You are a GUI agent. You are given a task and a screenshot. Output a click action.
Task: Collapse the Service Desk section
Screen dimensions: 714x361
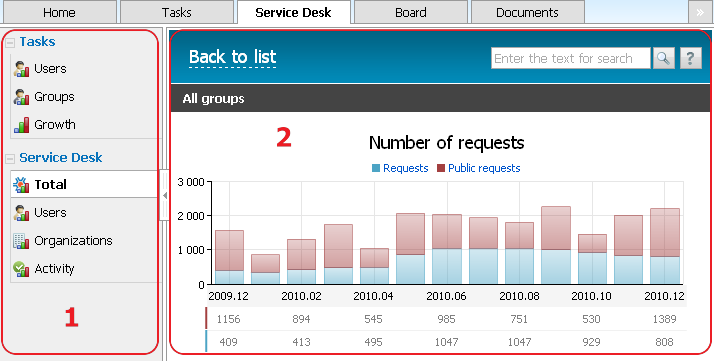click(10, 158)
